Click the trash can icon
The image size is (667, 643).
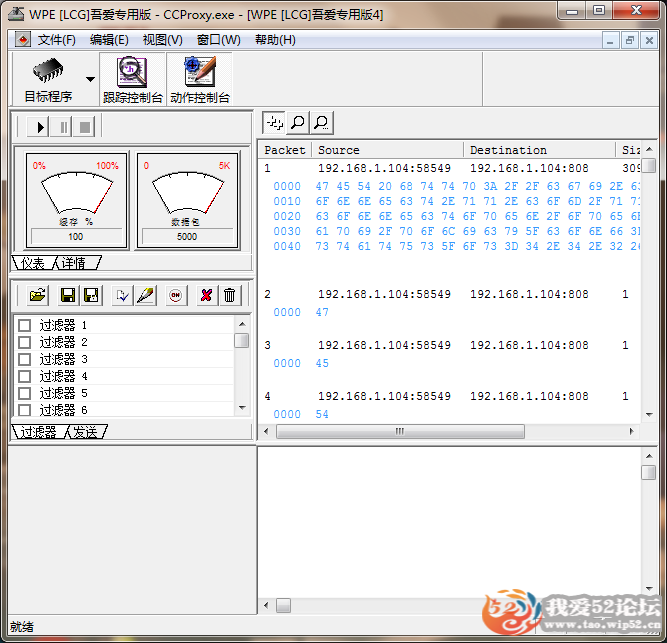pos(230,295)
